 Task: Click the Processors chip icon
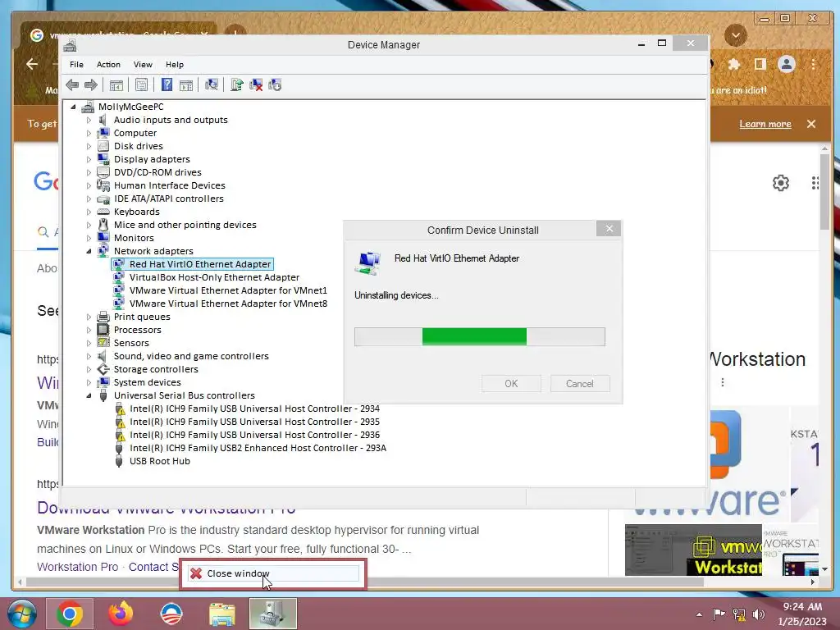coord(103,330)
